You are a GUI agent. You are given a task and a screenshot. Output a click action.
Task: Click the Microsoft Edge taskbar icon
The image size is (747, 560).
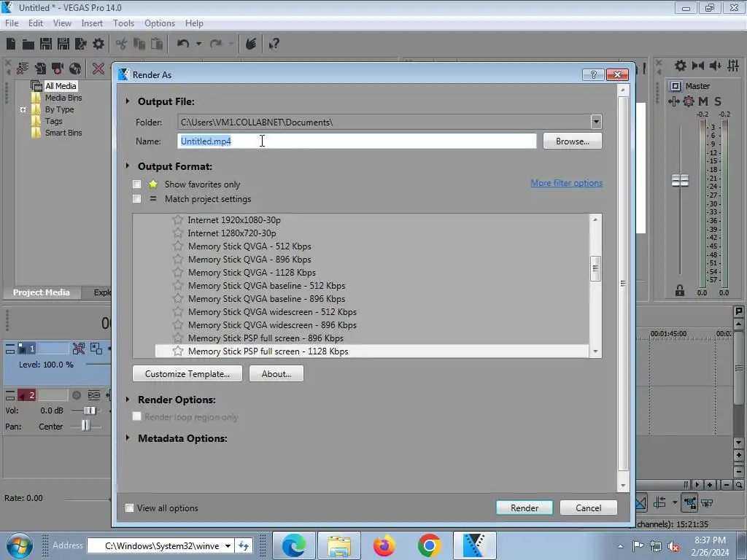(294, 545)
